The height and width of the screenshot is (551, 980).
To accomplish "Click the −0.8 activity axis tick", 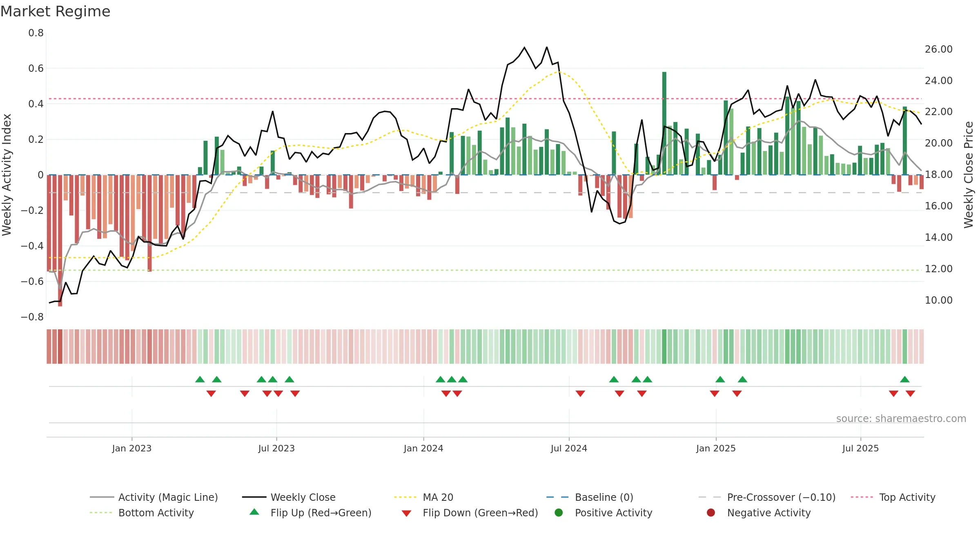I will point(32,317).
